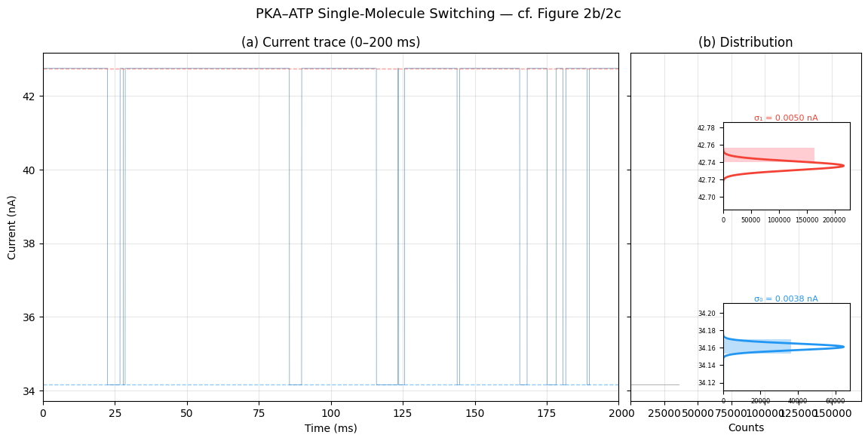Click the 34.20 tick label in lower inset
This screenshot has width=868, height=441.
(706, 314)
